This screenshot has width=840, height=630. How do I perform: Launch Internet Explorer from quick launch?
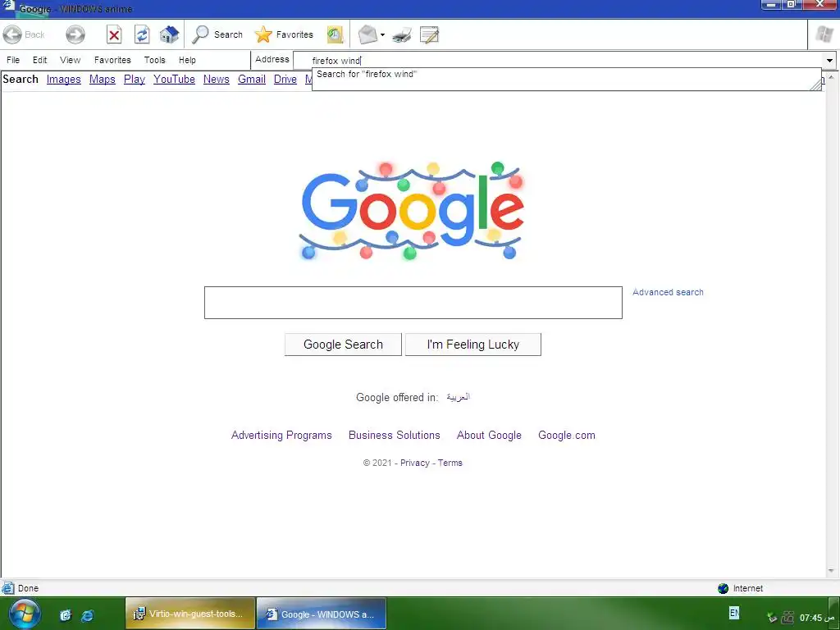coord(87,615)
